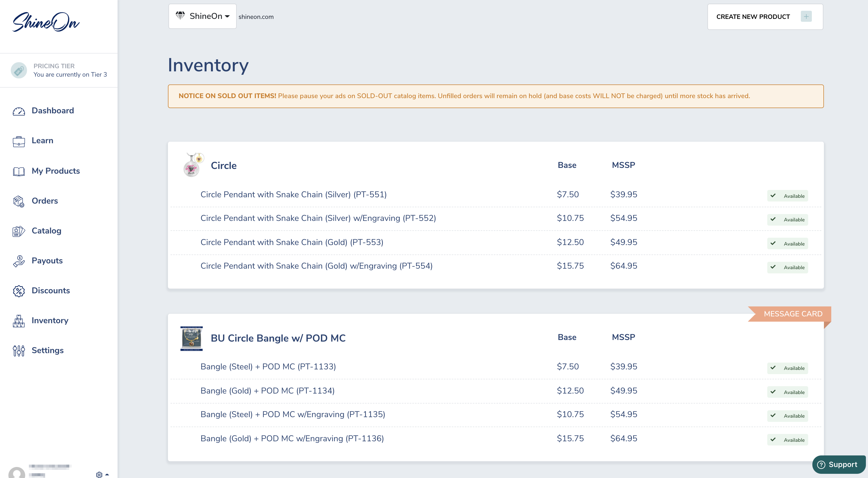Image resolution: width=868 pixels, height=478 pixels.
Task: Click the Dashboard speedometer icon
Action: [x=19, y=111]
